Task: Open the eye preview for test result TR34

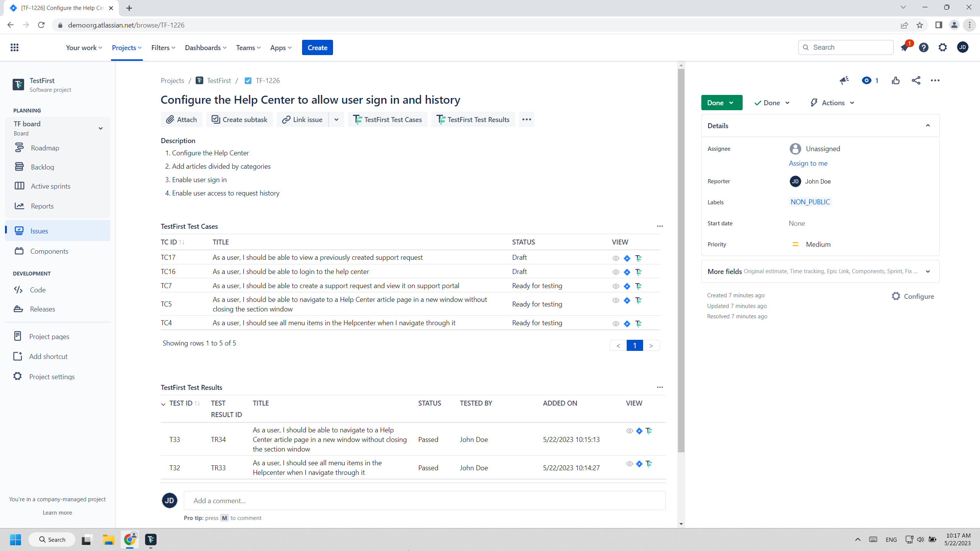Action: 629,431
